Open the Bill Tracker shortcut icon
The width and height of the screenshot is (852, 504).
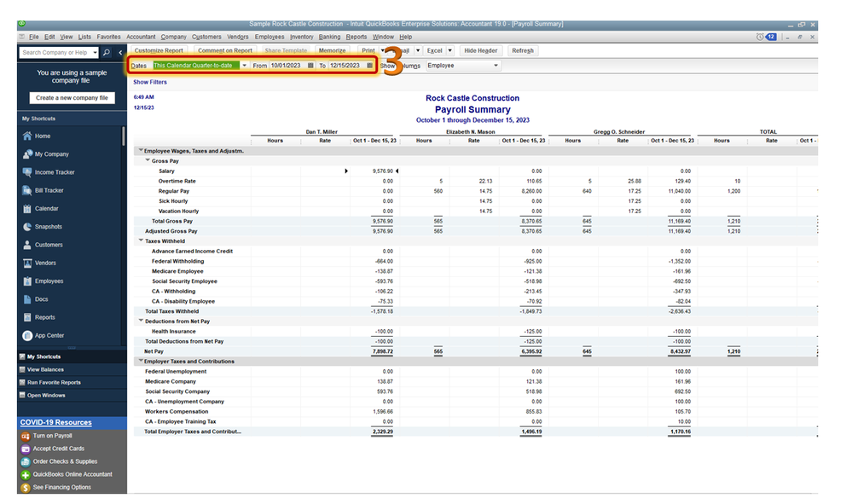27,191
